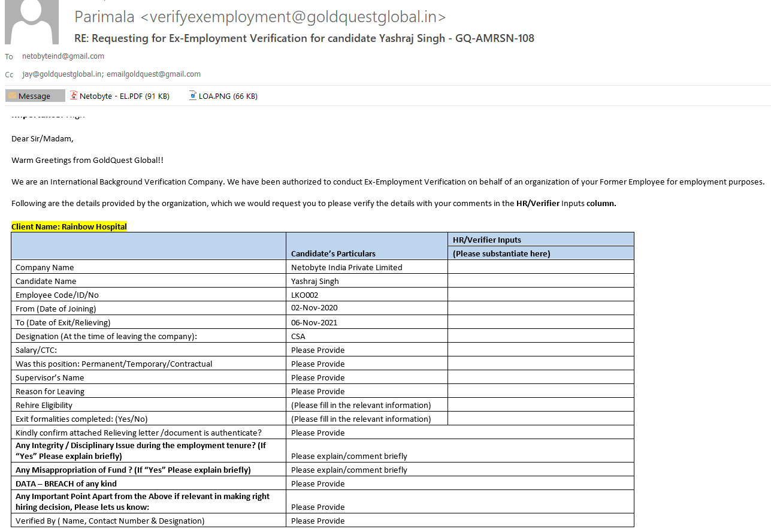
Task: Select Cc recipient emailgoldquest@gmail.com
Action: (153, 74)
